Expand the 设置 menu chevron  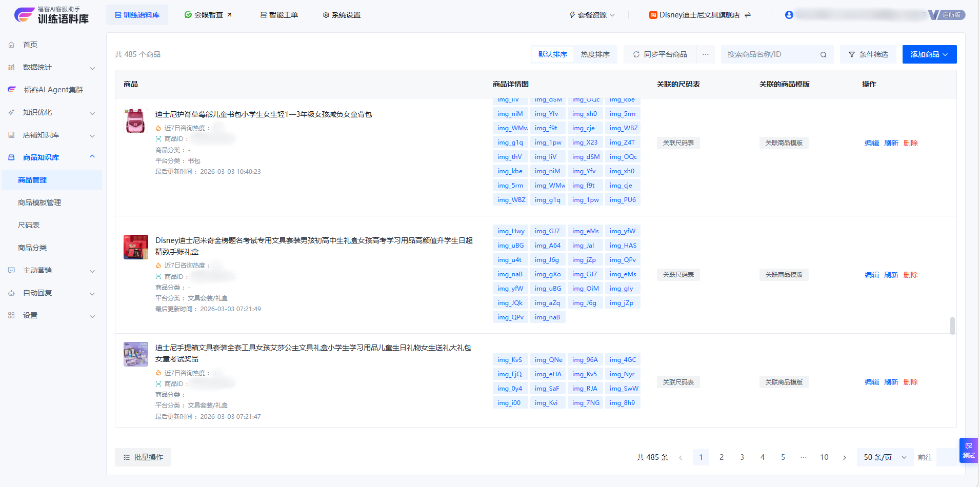(x=92, y=316)
